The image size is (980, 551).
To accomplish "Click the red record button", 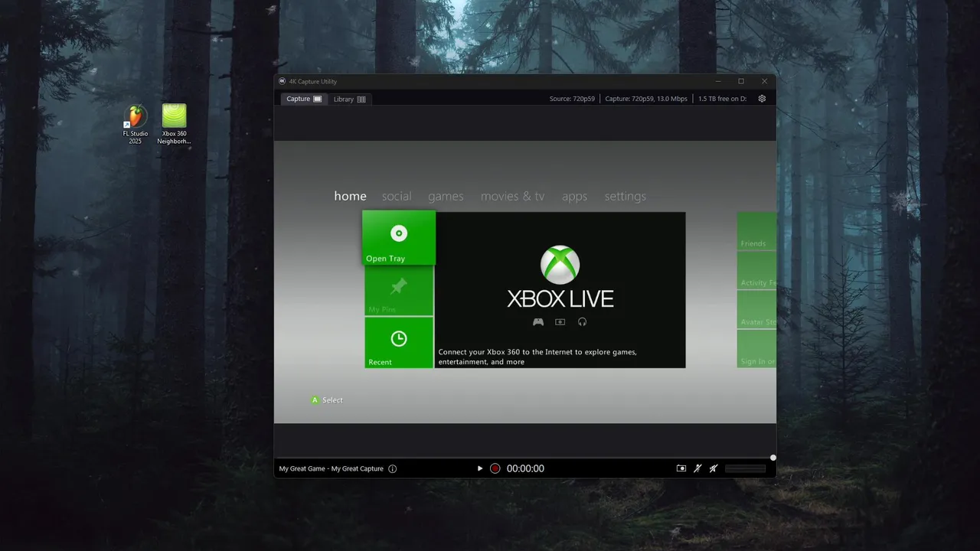I will [495, 468].
